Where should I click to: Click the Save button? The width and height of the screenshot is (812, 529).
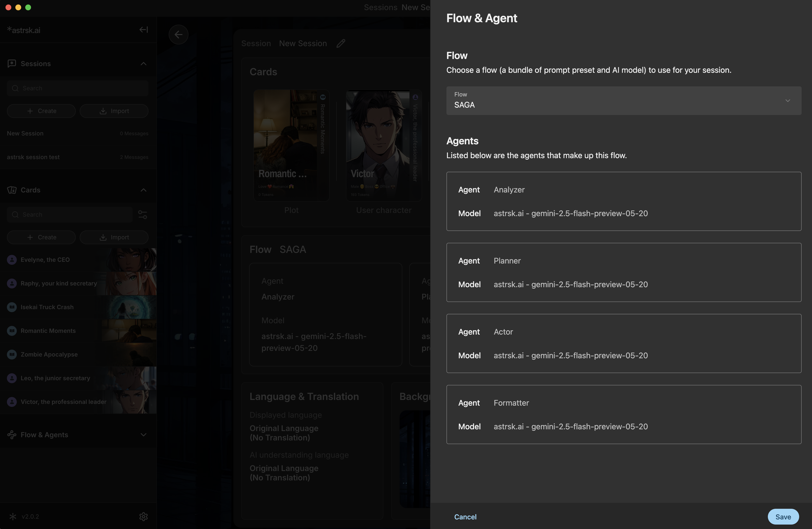783,517
